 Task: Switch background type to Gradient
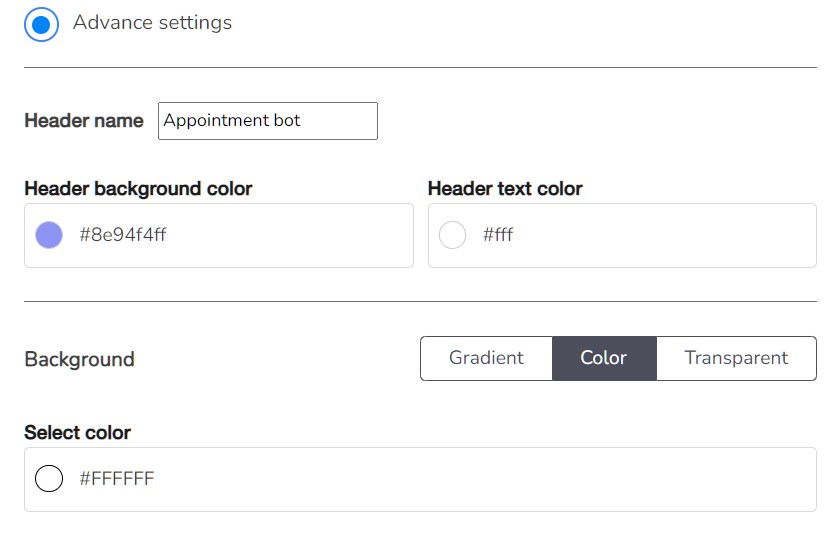pos(486,358)
